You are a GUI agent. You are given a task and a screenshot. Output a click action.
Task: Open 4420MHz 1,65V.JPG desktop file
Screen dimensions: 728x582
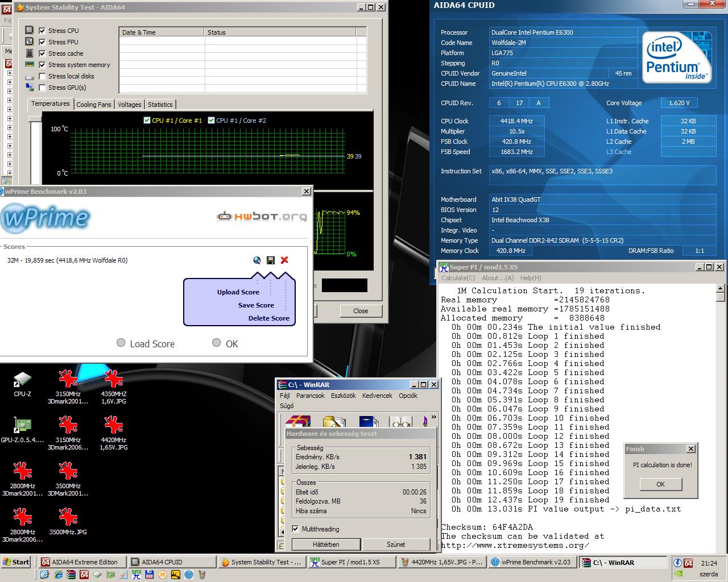click(x=113, y=434)
